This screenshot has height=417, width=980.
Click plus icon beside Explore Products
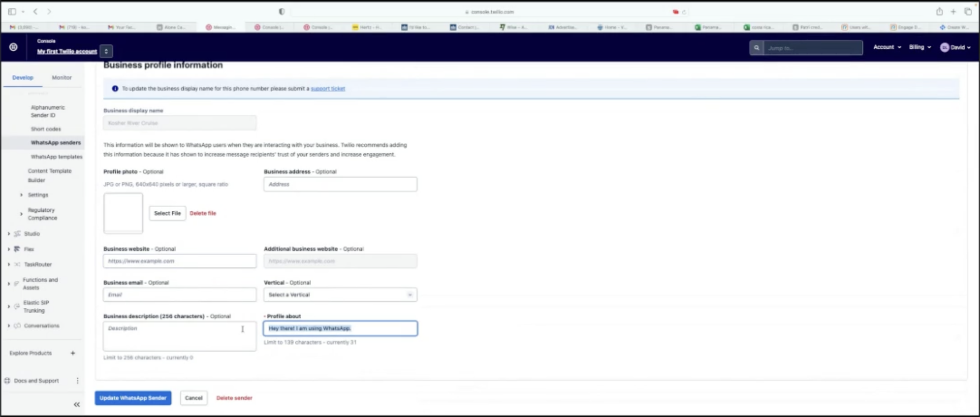[72, 353]
